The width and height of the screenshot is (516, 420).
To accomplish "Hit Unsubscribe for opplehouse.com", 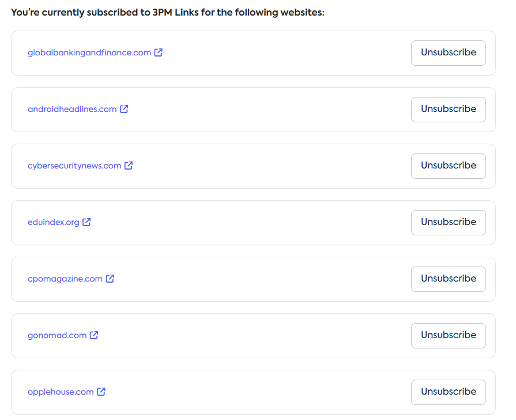I will 448,392.
